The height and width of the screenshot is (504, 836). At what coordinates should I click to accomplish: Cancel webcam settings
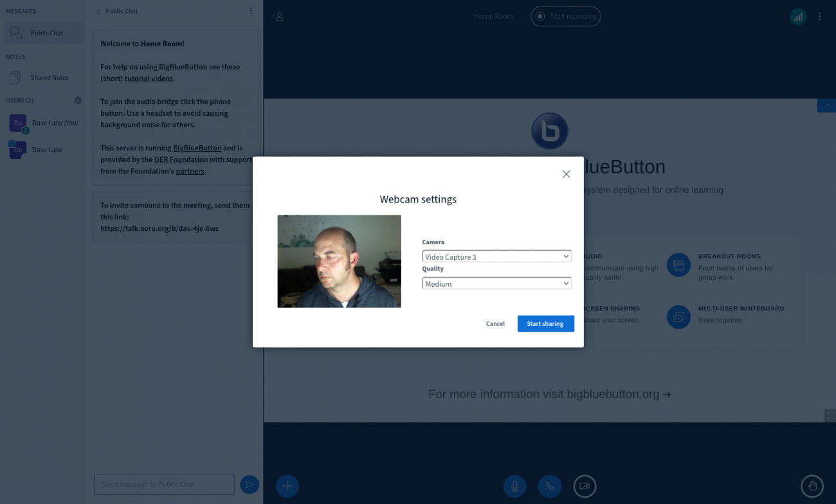pos(495,324)
